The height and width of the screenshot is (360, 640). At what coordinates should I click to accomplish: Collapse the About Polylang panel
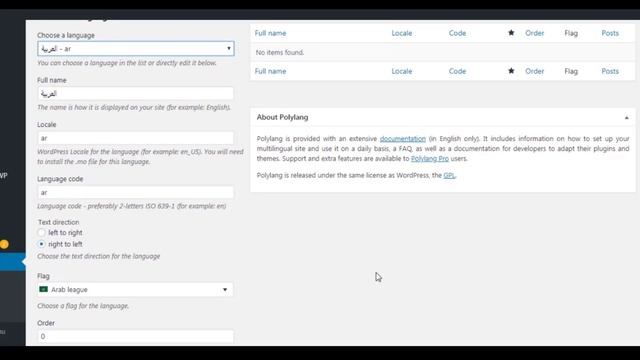pos(627,118)
